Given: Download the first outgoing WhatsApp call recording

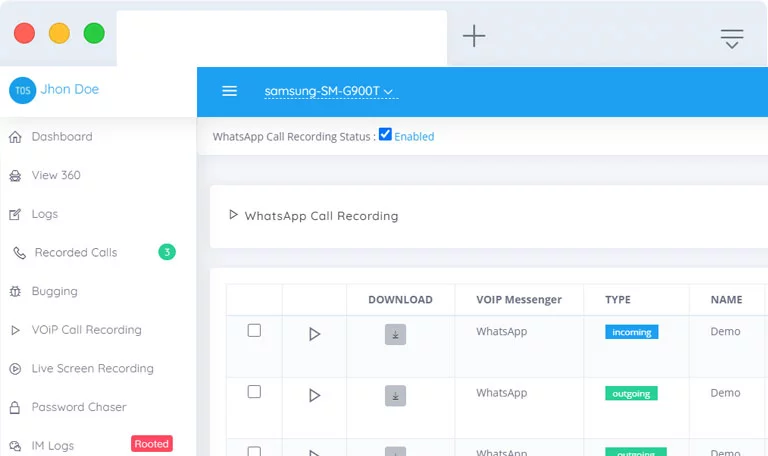Looking at the screenshot, I should (x=395, y=396).
